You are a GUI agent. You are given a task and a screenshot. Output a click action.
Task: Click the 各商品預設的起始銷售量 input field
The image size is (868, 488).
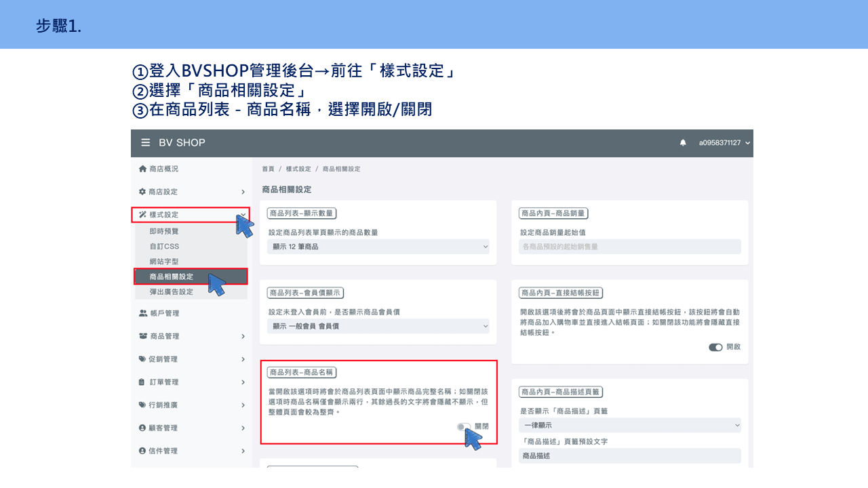point(630,247)
